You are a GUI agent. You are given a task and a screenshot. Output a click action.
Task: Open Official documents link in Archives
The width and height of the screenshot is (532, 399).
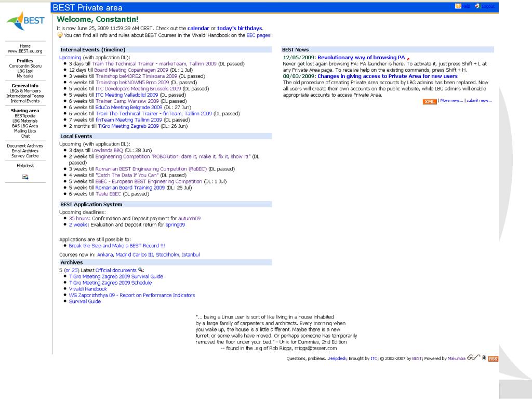116,270
